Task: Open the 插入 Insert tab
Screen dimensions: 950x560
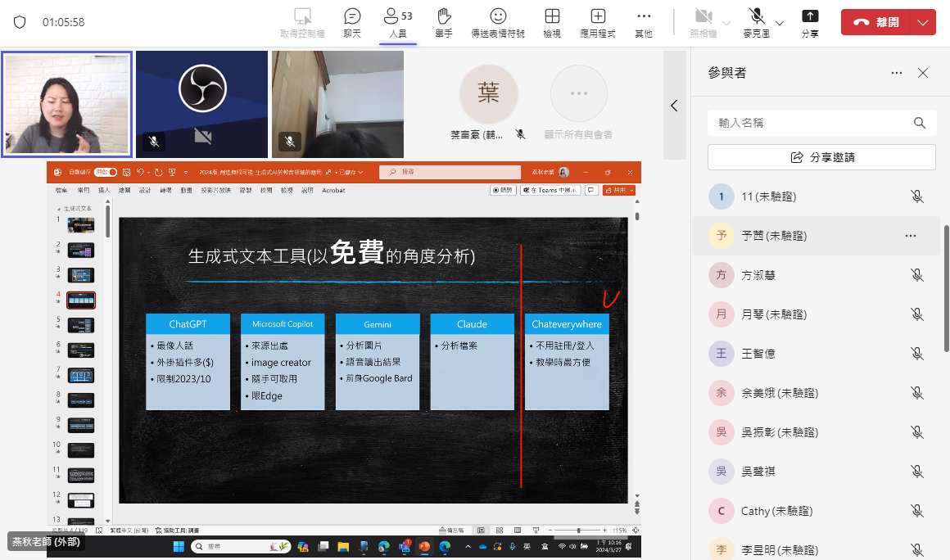Action: tap(104, 190)
